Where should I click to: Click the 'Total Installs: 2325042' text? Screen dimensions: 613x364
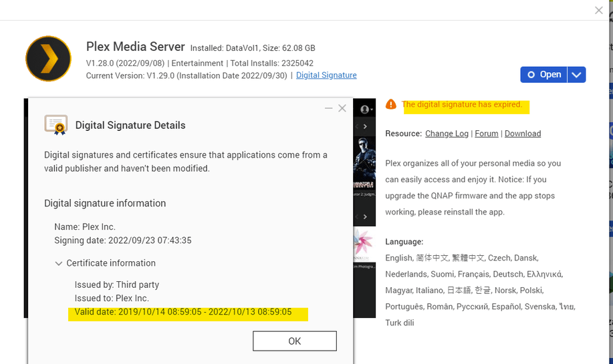tap(271, 63)
